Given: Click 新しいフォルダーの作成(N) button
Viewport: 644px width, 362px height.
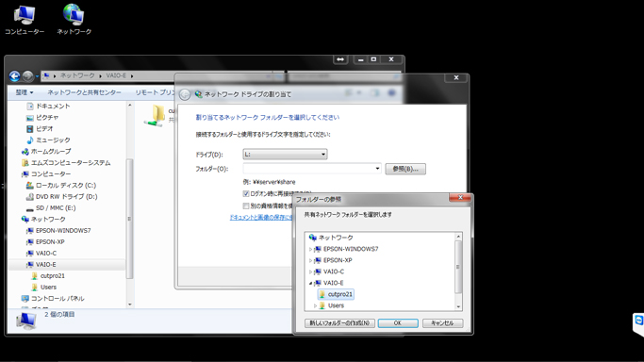Looking at the screenshot, I should (x=339, y=323).
